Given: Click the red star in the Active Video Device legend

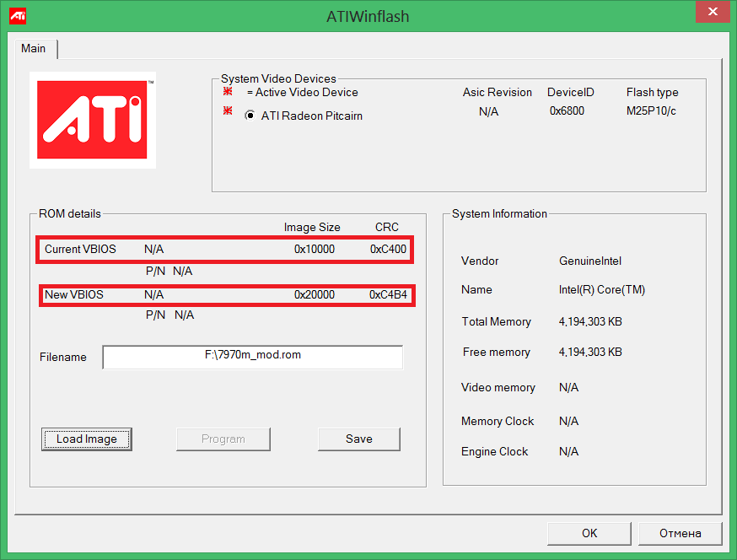Looking at the screenshot, I should click(x=228, y=91).
